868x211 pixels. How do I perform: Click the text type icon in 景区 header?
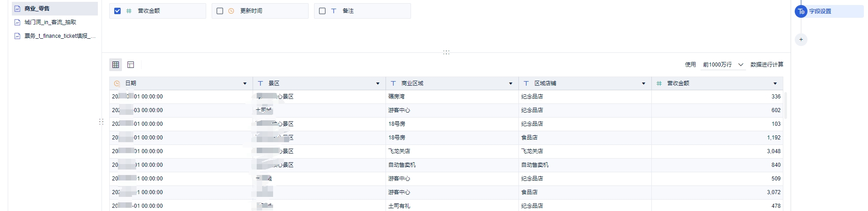[260, 83]
